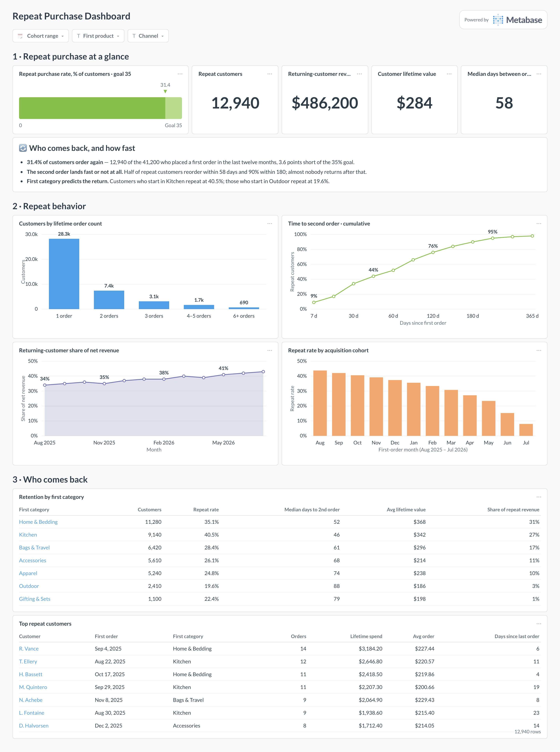Click the 3 orders bar labeled 3.1k

tap(154, 305)
